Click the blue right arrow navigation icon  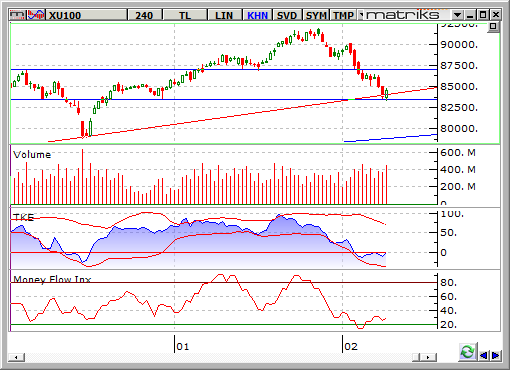tap(495, 355)
